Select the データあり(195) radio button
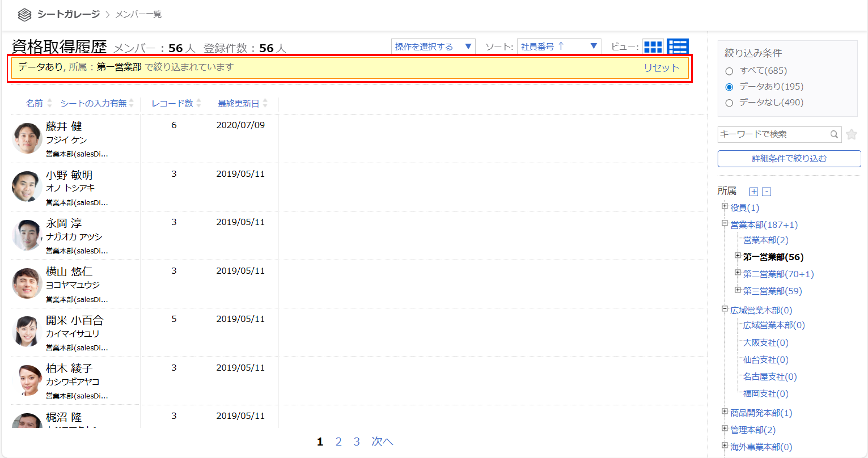This screenshot has width=868, height=458. click(x=729, y=87)
